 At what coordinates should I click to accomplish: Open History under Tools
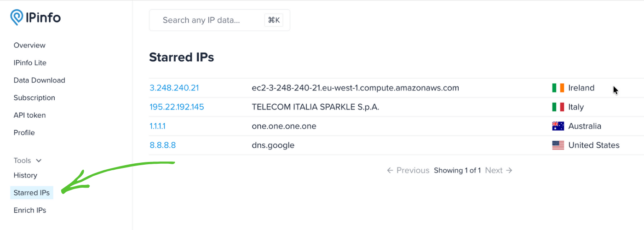pos(25,175)
